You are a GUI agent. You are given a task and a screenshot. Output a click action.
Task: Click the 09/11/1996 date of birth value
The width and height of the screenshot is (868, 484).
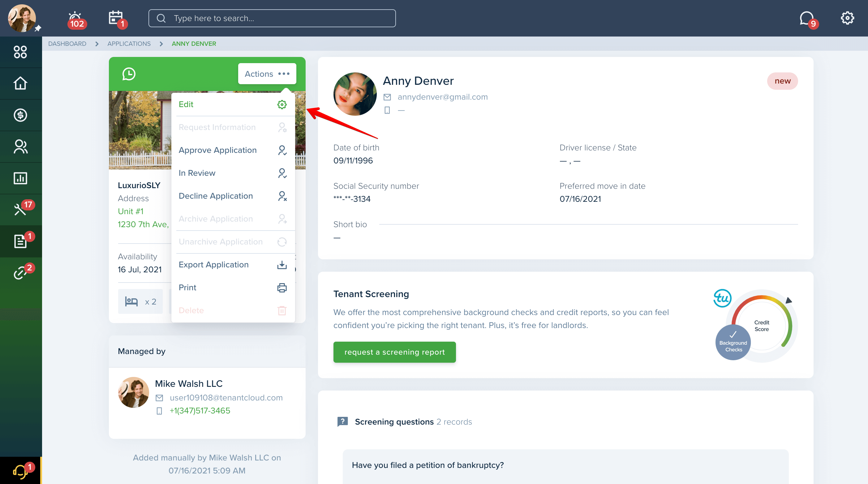[353, 161]
